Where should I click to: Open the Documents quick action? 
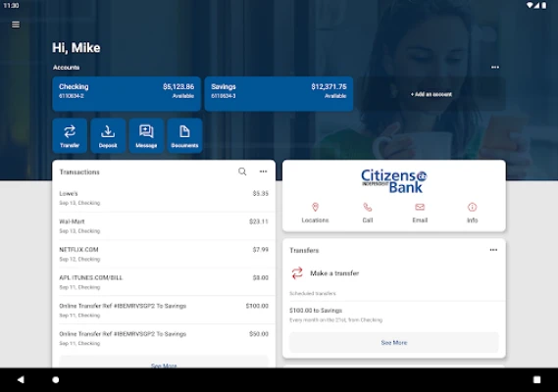tap(184, 135)
